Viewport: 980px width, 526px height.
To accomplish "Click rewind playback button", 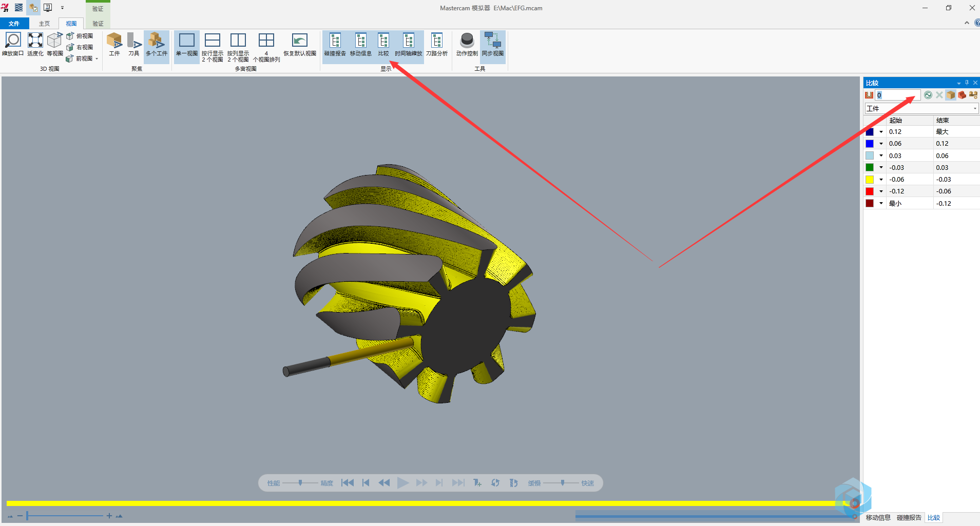I will tap(384, 483).
